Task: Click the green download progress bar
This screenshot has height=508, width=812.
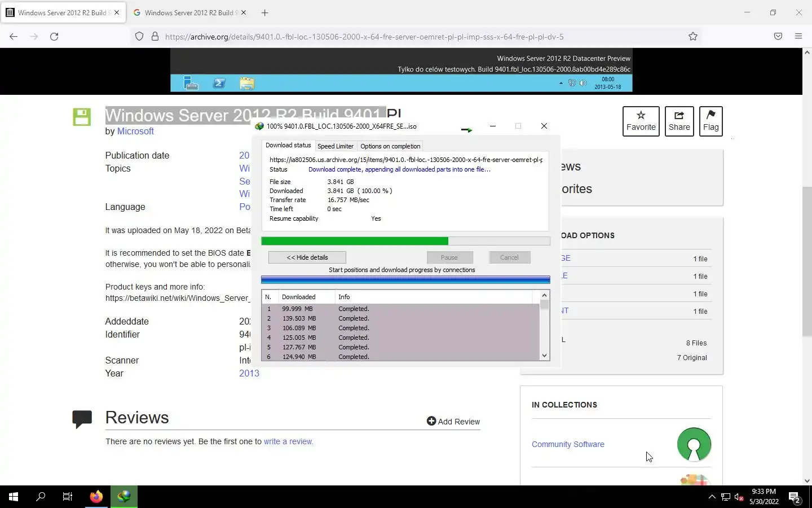Action: [405, 241]
